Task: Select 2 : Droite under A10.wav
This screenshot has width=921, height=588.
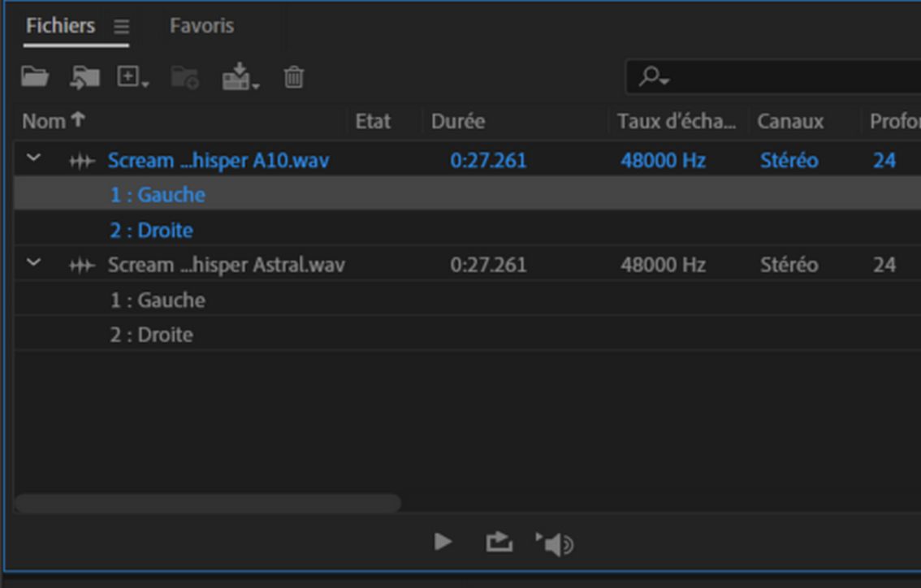Action: click(151, 230)
